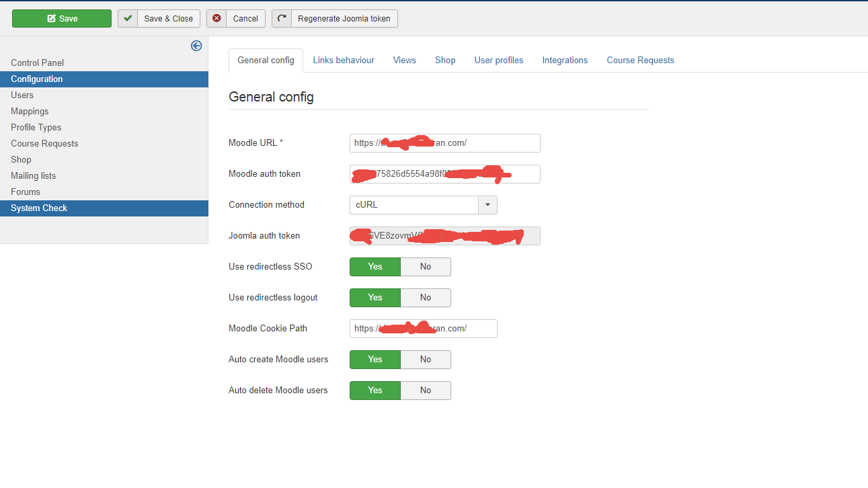The height and width of the screenshot is (488, 868).
Task: Click the green Save button
Action: 62,19
